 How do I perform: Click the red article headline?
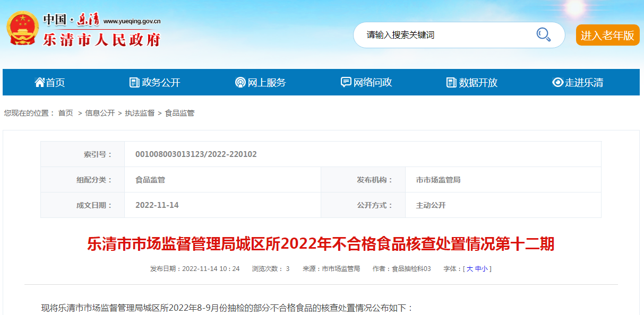point(321,244)
